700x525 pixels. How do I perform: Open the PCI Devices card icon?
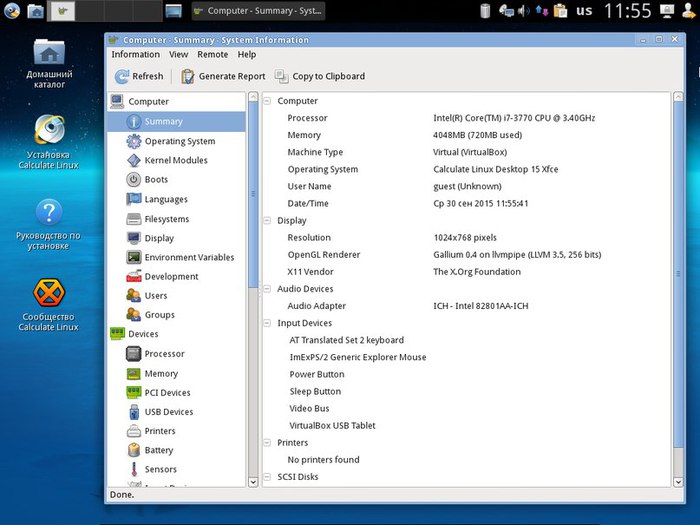coord(133,392)
